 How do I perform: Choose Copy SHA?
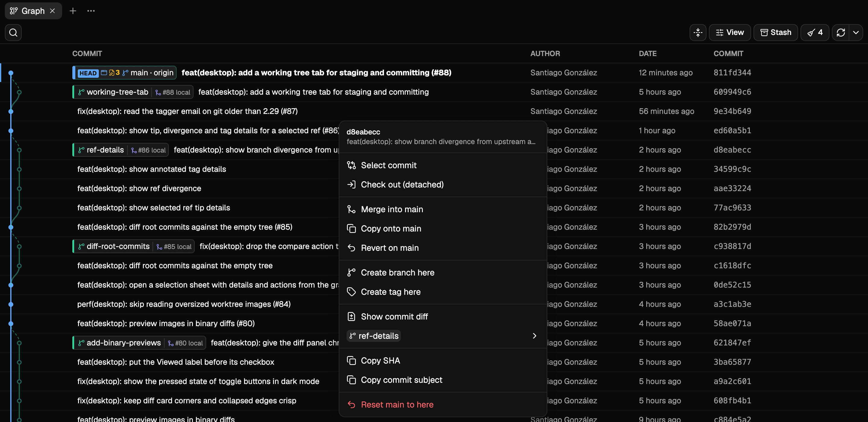point(443,361)
